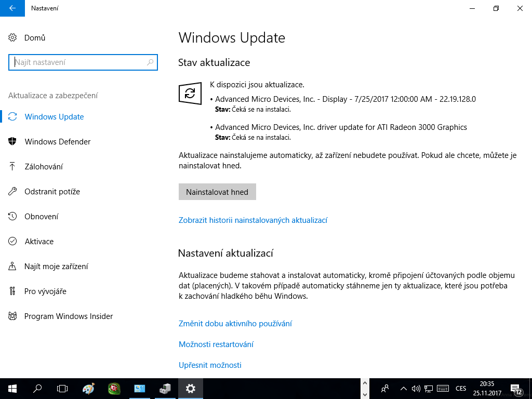Switch to the blue window app on taskbar
Screen dimensions: 532x399
click(x=139, y=389)
